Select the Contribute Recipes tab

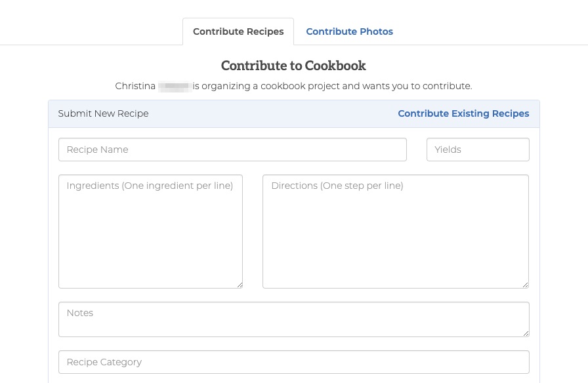[x=238, y=31]
